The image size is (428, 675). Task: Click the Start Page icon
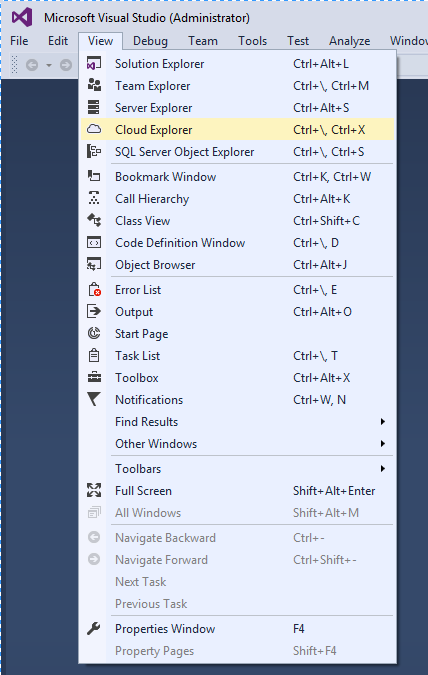click(x=94, y=333)
